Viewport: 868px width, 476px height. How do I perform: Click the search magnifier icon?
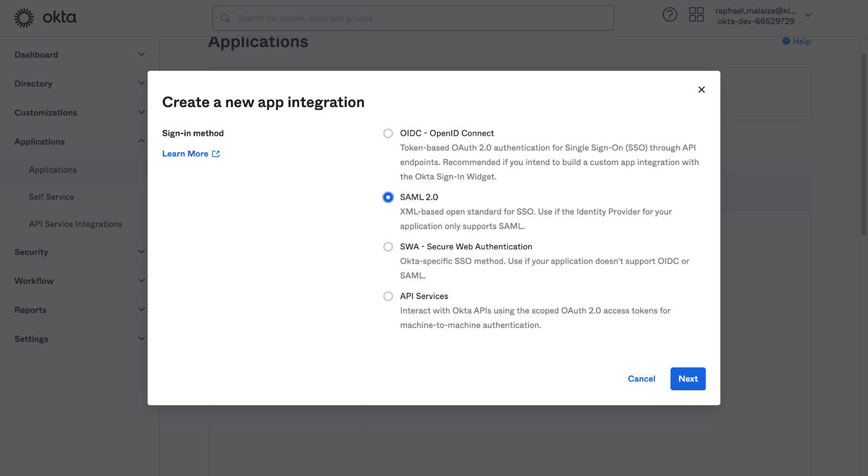(x=225, y=18)
